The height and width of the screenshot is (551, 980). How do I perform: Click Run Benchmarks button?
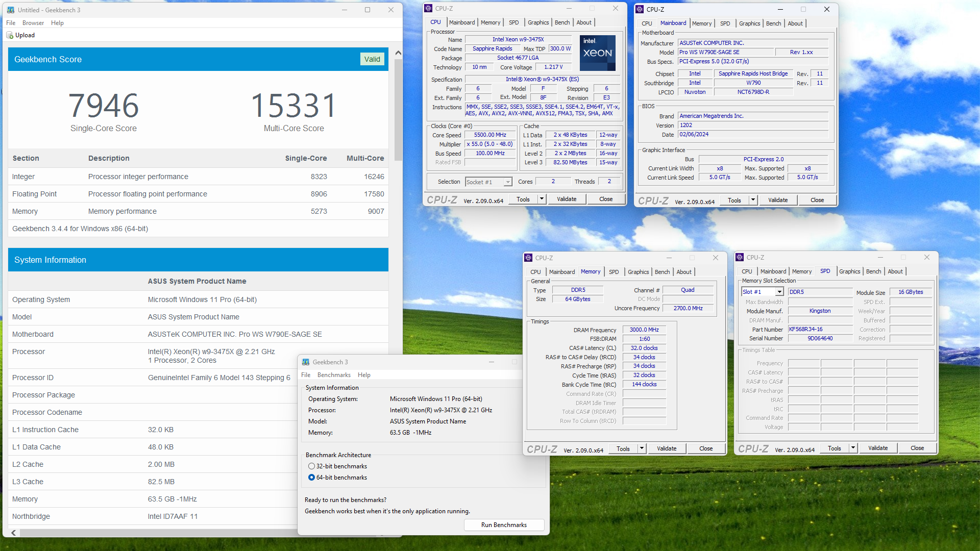504,525
